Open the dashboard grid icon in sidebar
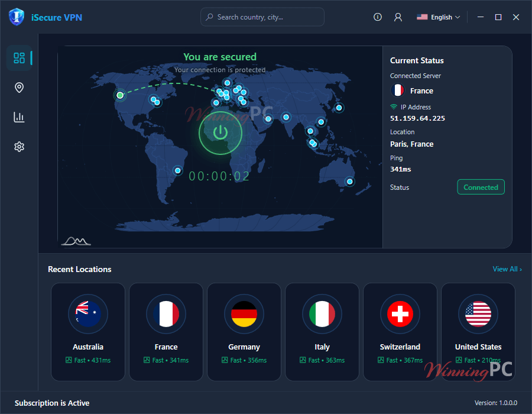Viewport: 532px width, 414px height. [x=19, y=58]
